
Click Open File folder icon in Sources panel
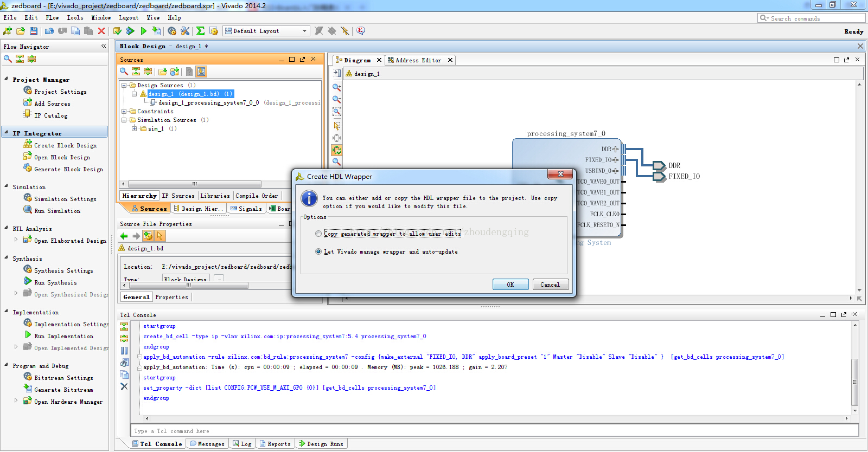pyautogui.click(x=163, y=72)
